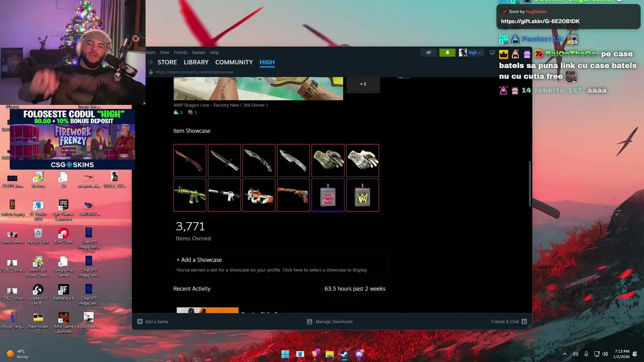
Task: Click the Steam taskbar icon
Action: (344, 354)
